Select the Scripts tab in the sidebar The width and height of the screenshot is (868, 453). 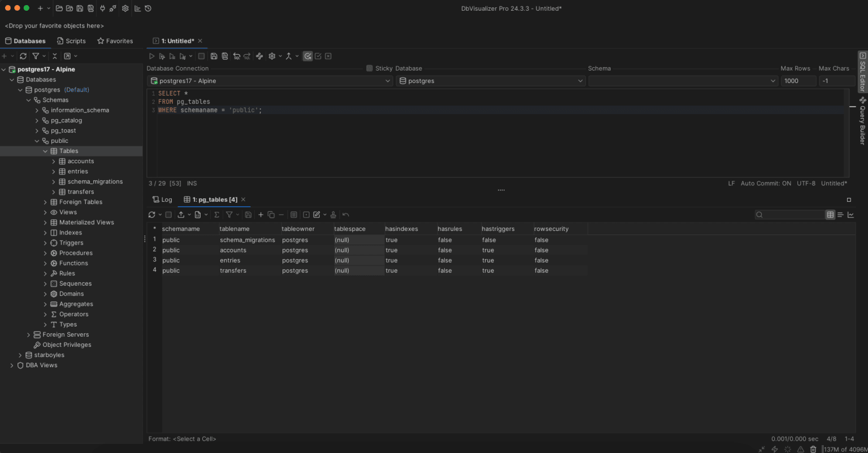pyautogui.click(x=71, y=41)
